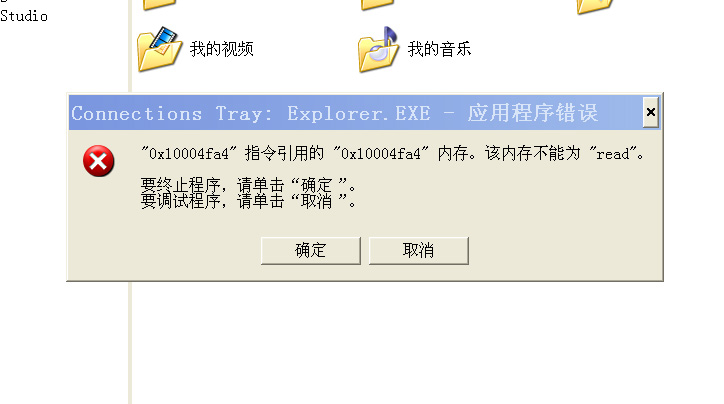Select the Studio item in left pane
This screenshot has height=404, width=724.
pyautogui.click(x=24, y=16)
